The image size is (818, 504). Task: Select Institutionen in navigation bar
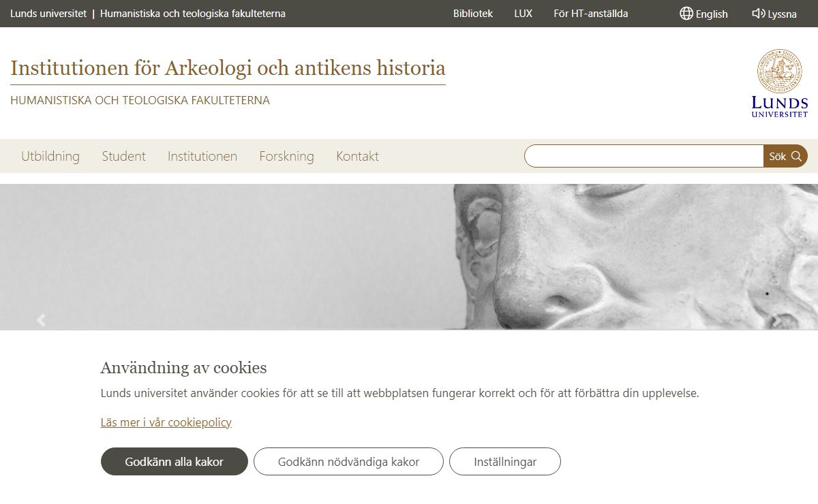[202, 156]
